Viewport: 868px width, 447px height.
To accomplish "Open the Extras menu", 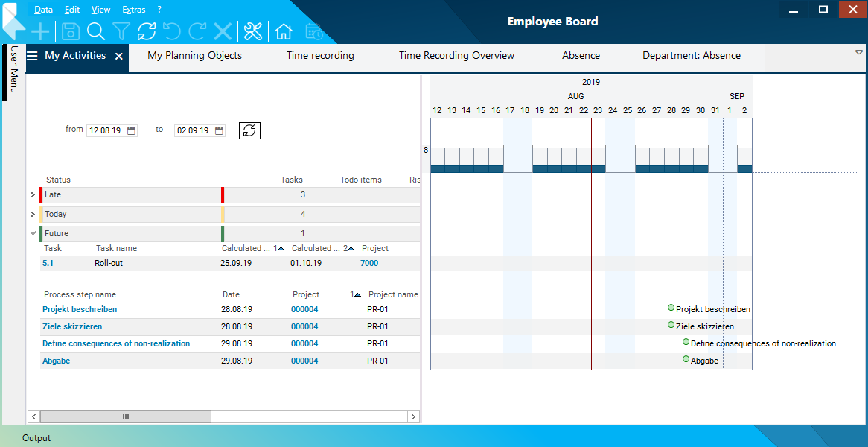I will (x=134, y=10).
